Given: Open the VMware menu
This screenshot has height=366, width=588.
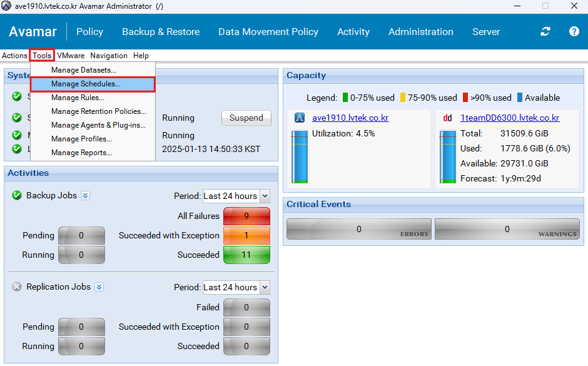Looking at the screenshot, I should click(71, 56).
